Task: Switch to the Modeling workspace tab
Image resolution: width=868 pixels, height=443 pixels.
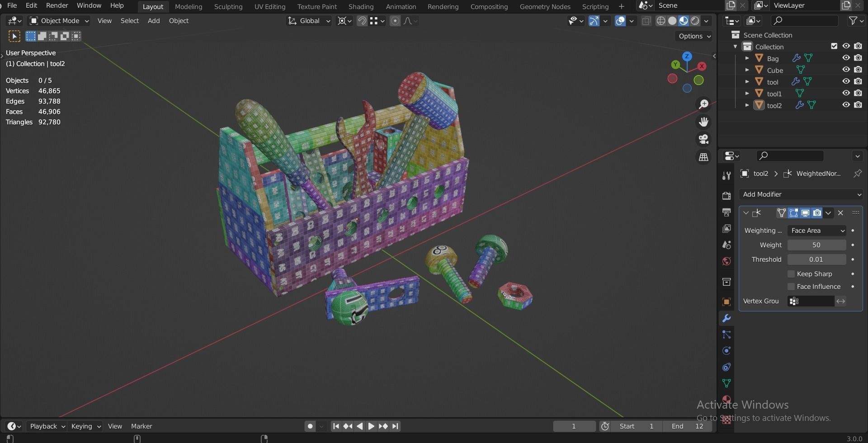Action: click(189, 6)
